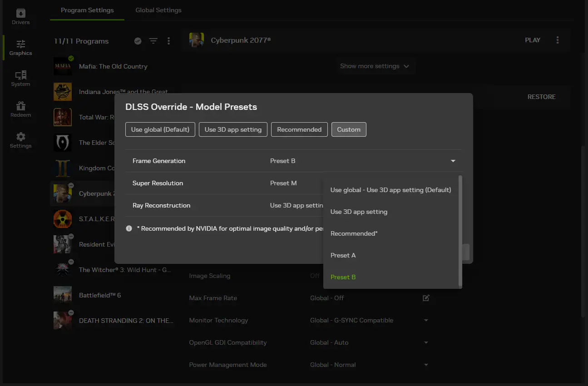
Task: Open the program list filter icon
Action: pyautogui.click(x=153, y=41)
